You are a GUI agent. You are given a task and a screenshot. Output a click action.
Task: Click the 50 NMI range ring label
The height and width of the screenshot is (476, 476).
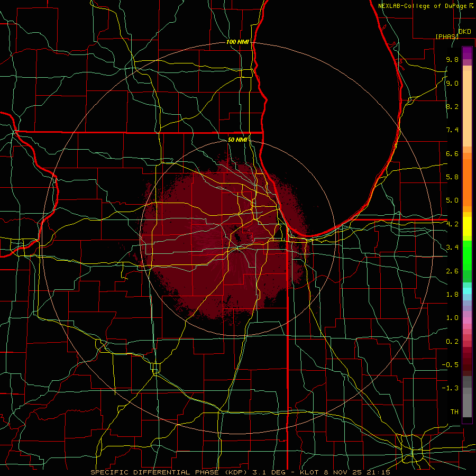237,140
